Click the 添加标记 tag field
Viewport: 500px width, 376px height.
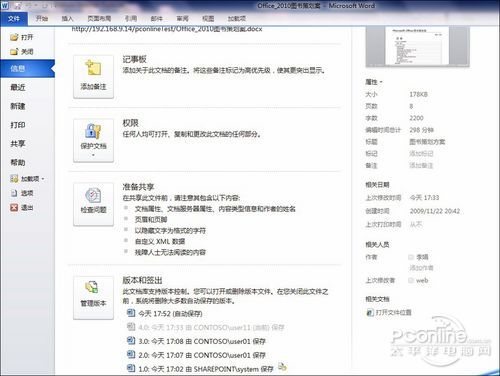click(421, 154)
